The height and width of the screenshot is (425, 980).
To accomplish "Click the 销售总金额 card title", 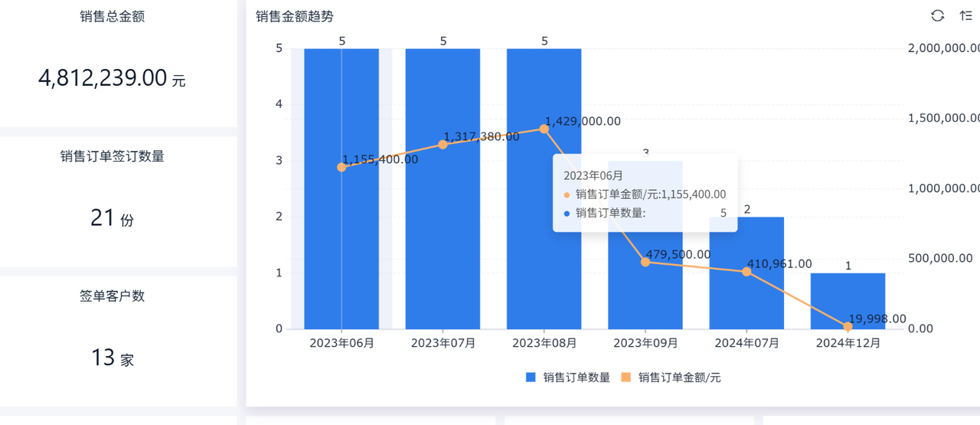I will tap(112, 16).
